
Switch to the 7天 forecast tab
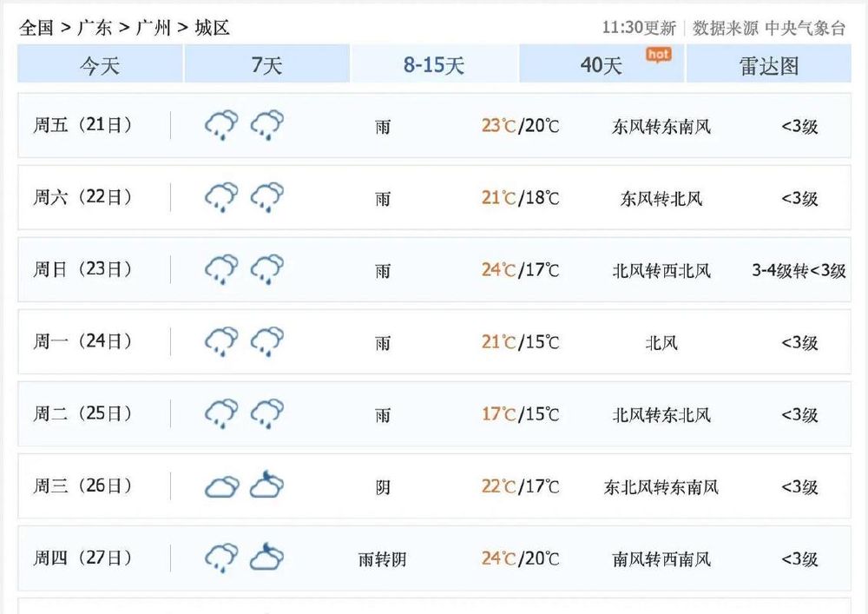[266, 64]
